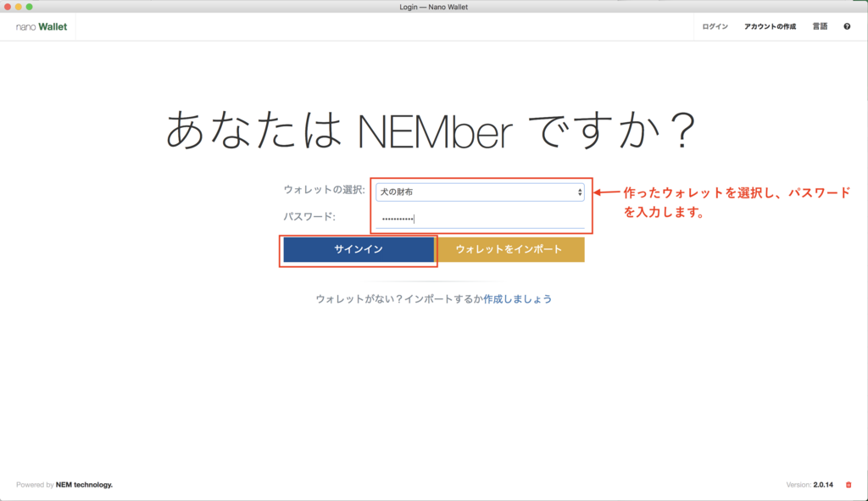Image resolution: width=868 pixels, height=501 pixels.
Task: Open the 言語 language menu
Action: 820,26
